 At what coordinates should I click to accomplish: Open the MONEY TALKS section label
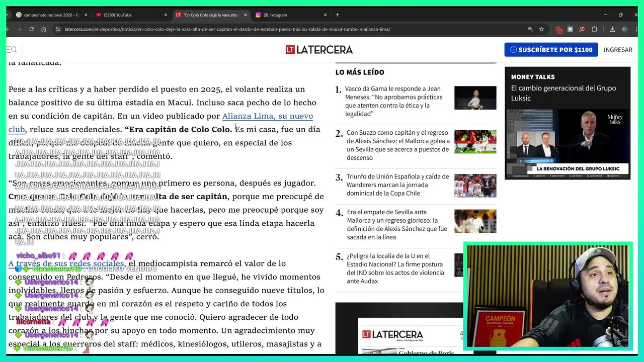533,77
